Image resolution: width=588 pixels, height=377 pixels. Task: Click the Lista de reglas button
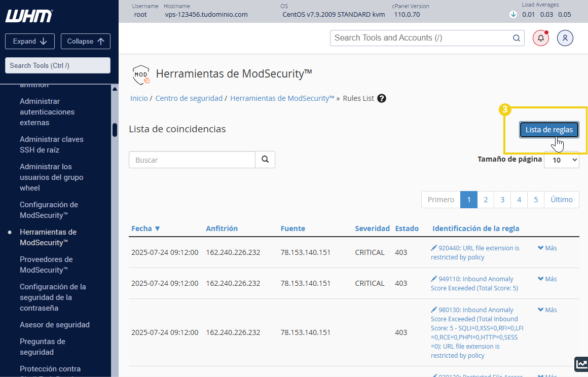[549, 130]
